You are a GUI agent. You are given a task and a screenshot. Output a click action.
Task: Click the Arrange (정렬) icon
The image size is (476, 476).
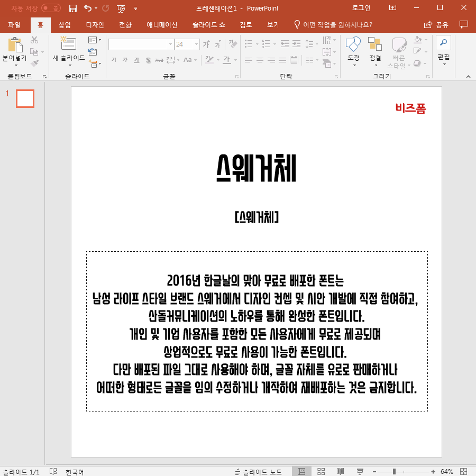click(x=376, y=44)
